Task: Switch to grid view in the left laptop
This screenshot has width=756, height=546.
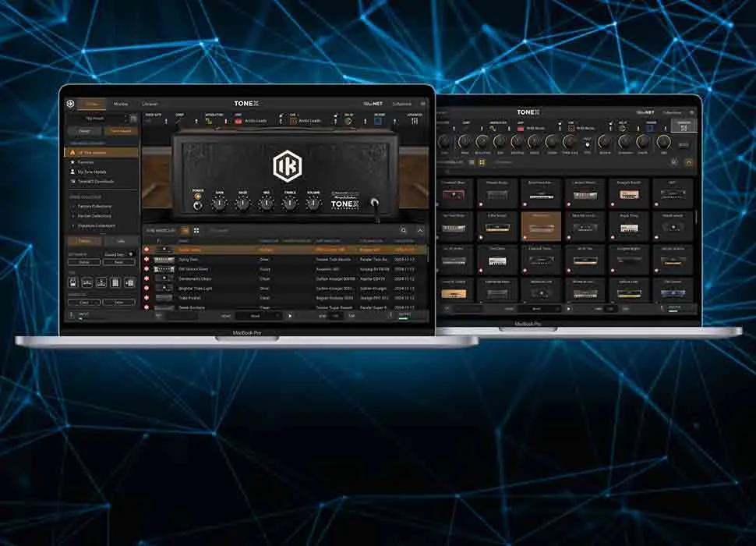Action: [196, 231]
